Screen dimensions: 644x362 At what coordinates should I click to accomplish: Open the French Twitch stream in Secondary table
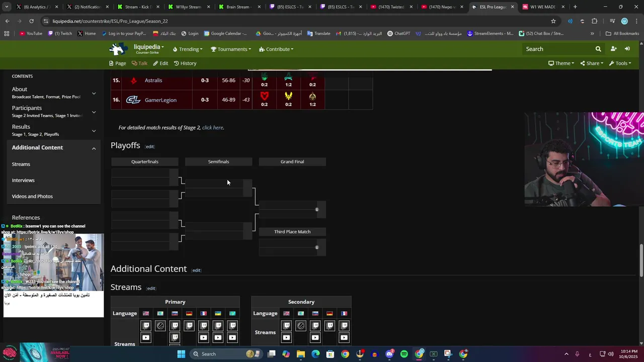click(x=344, y=326)
